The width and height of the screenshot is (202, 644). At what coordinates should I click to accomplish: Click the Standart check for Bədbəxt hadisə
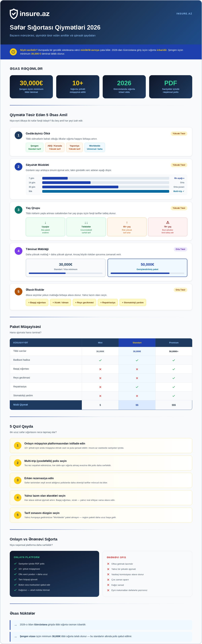click(x=137, y=360)
